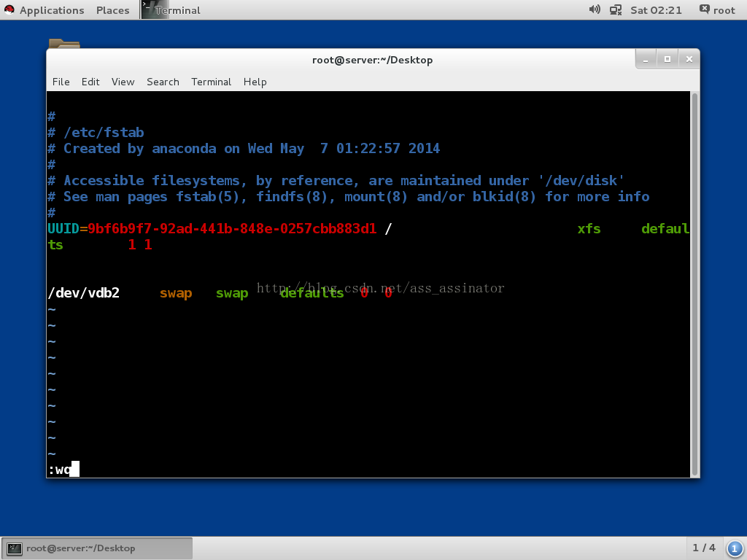Open the 1 / 4 workspace switcher
Image resolution: width=747 pixels, height=560 pixels.
[x=704, y=548]
